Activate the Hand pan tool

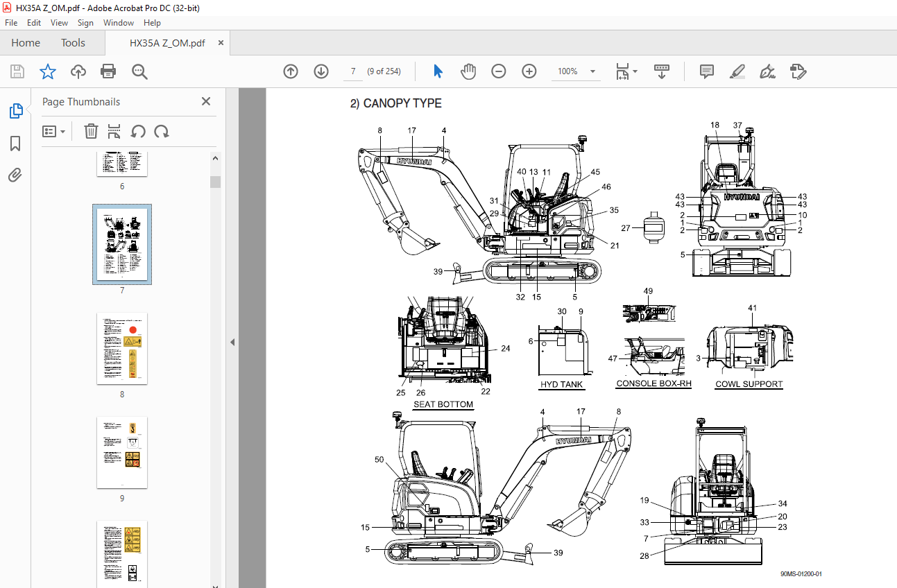(x=468, y=71)
